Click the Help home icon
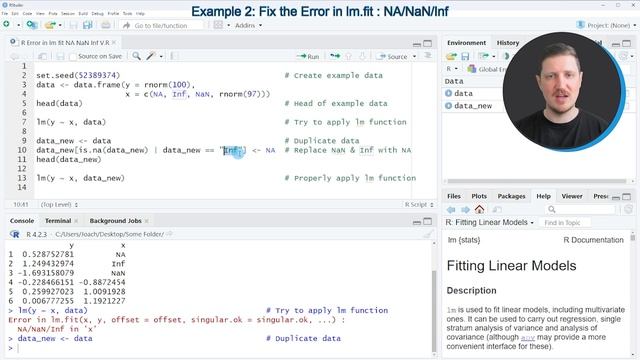640x360 pixels. [480, 210]
